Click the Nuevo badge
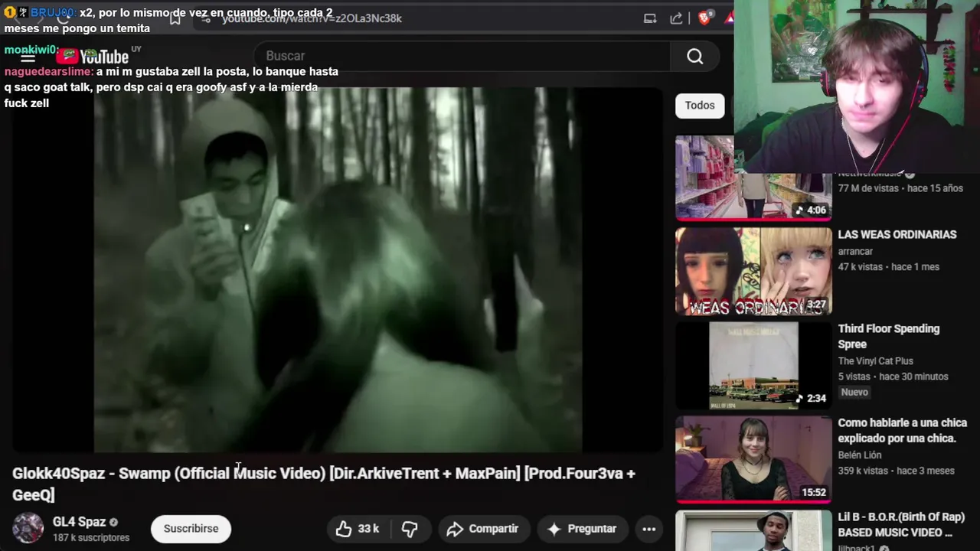 pyautogui.click(x=854, y=393)
